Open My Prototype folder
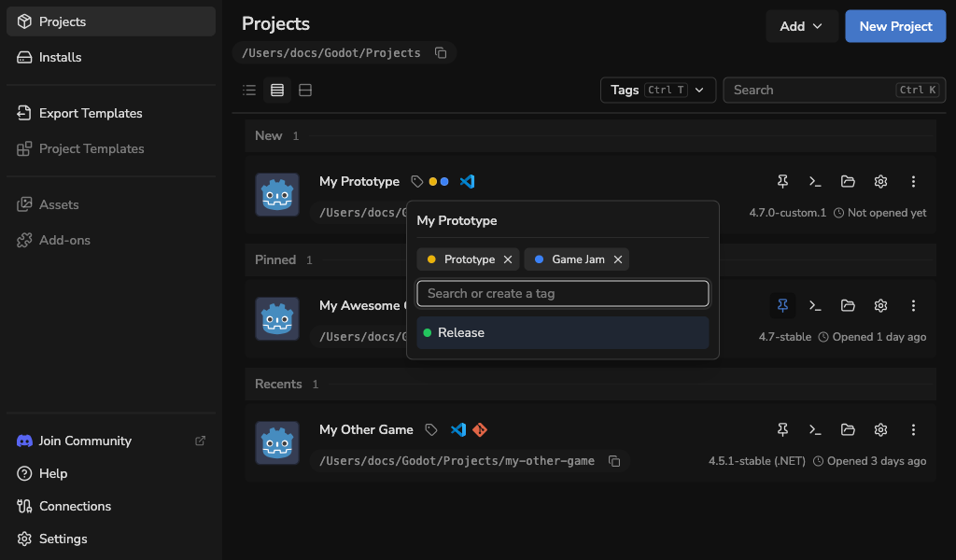This screenshot has width=956, height=560. click(848, 182)
